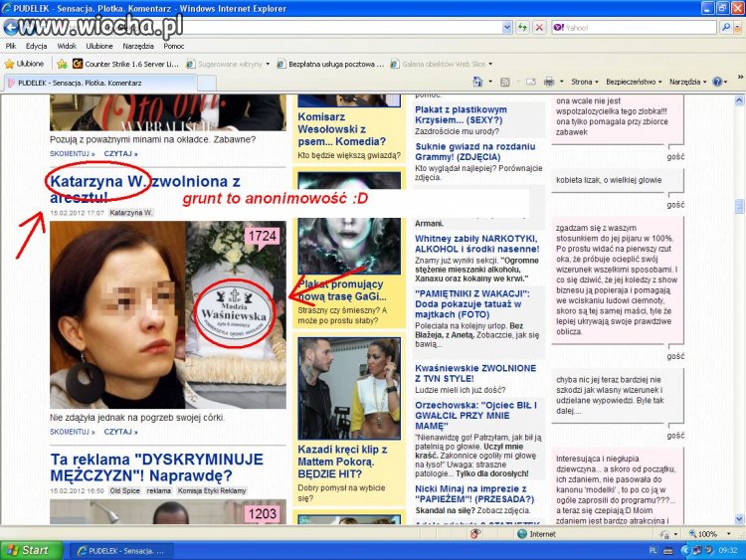Image resolution: width=746 pixels, height=560 pixels.
Task: Open the Ulubione menu in the menu bar
Action: [99, 46]
